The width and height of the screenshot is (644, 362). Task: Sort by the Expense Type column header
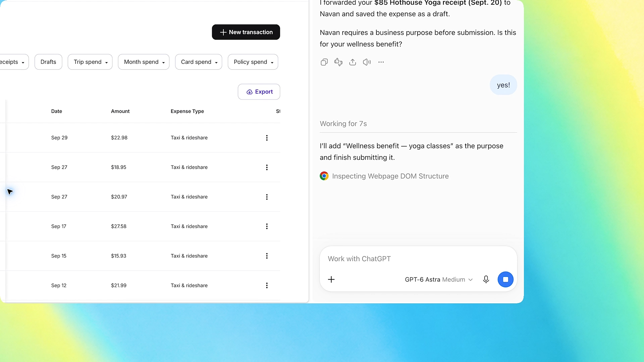coord(187,111)
